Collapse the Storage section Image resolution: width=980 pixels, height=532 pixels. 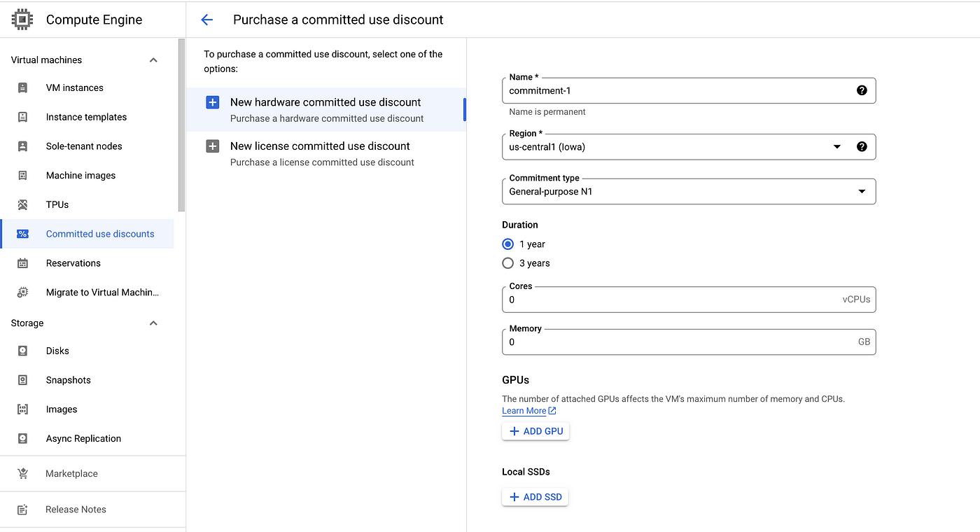coord(153,323)
